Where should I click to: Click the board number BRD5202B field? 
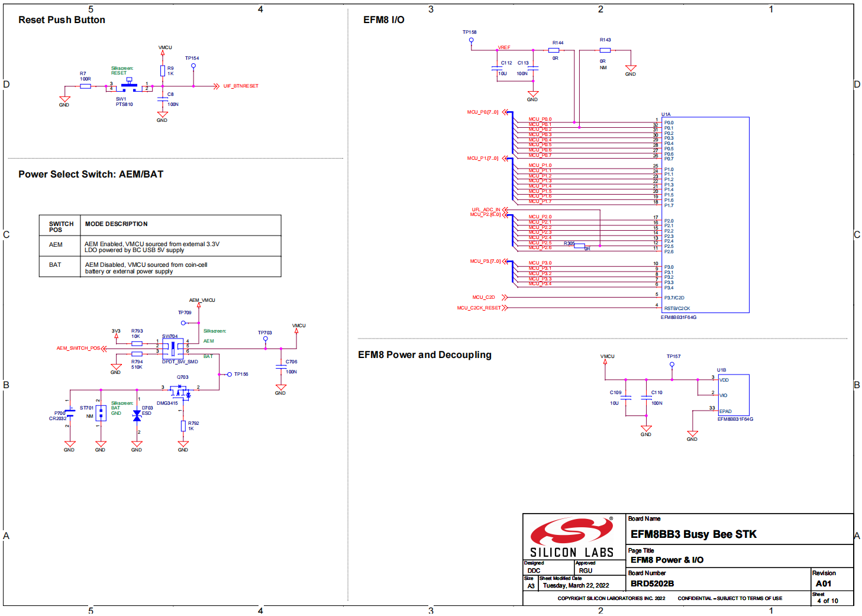pos(652,583)
